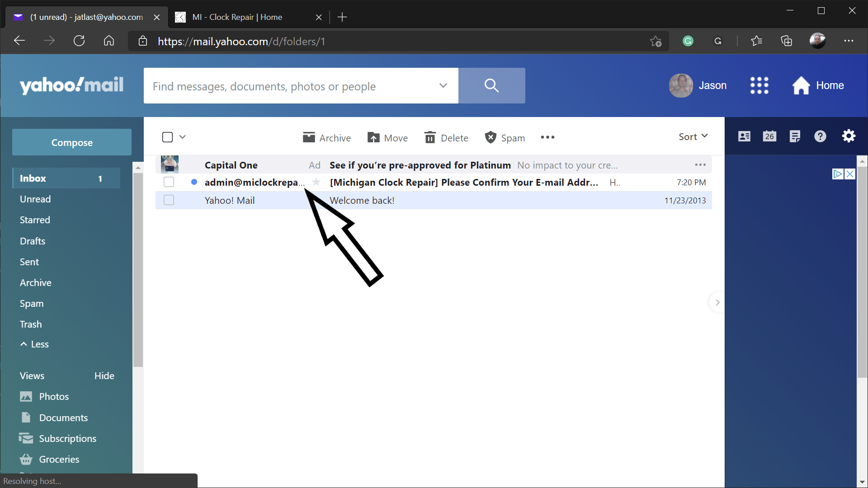Open the Yahoo apps grid icon
The height and width of the screenshot is (488, 868).
click(x=759, y=85)
